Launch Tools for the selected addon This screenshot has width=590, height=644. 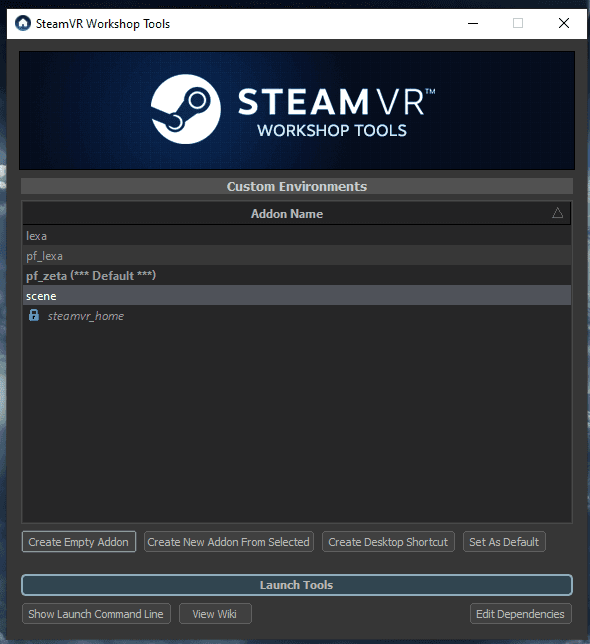point(296,585)
